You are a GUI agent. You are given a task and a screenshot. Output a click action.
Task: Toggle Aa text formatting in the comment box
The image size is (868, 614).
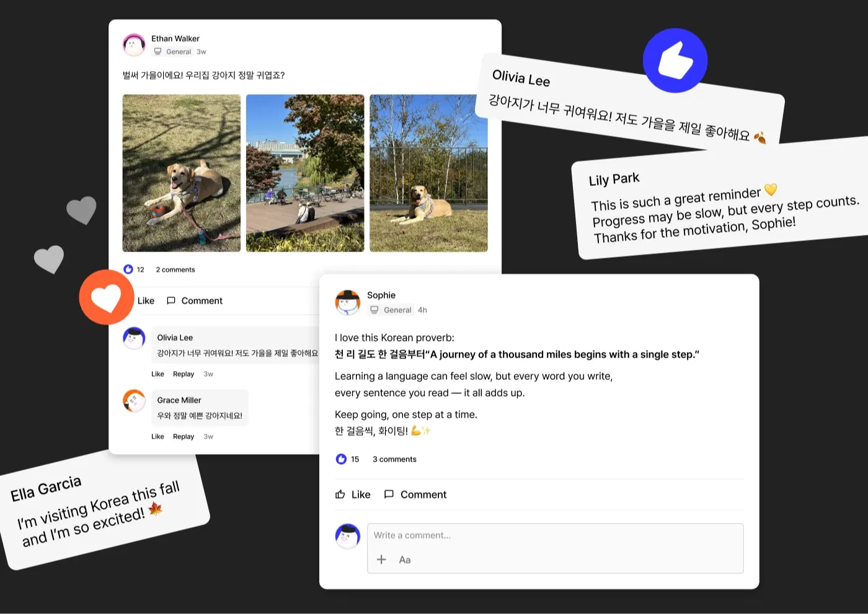tap(405, 559)
